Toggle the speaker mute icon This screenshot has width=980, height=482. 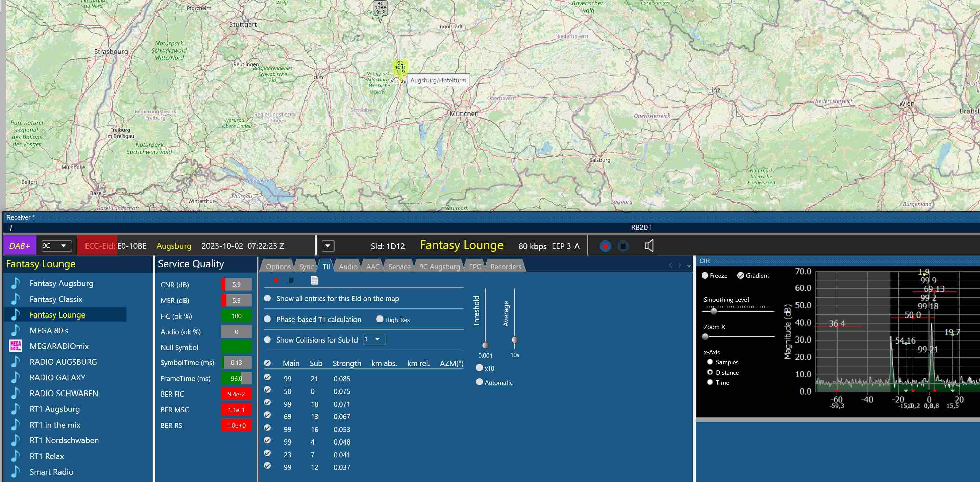(649, 246)
